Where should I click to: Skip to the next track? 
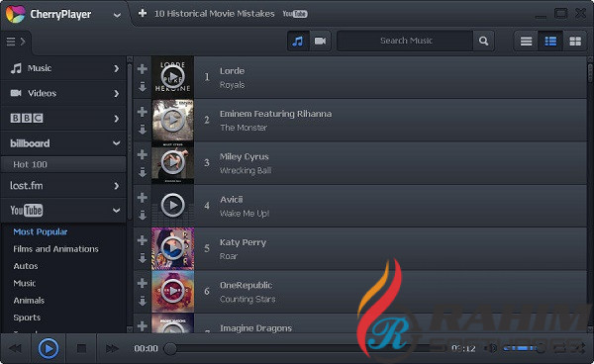112,348
